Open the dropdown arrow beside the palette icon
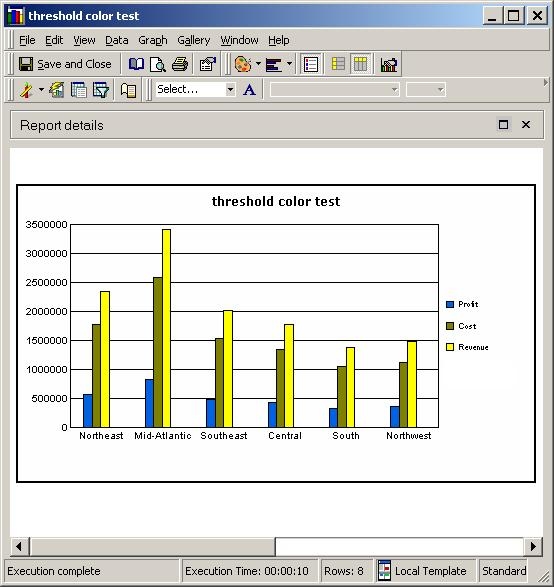This screenshot has width=554, height=587. pyautogui.click(x=258, y=64)
